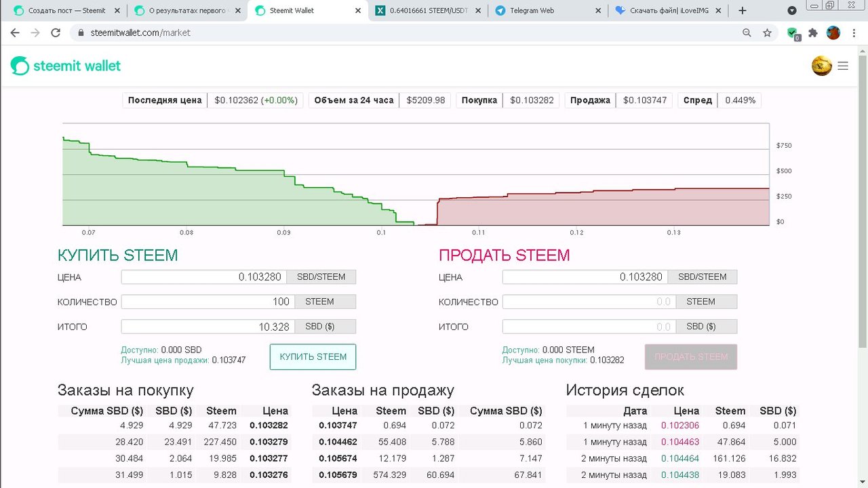Click best sell price 0.103747

(x=229, y=360)
